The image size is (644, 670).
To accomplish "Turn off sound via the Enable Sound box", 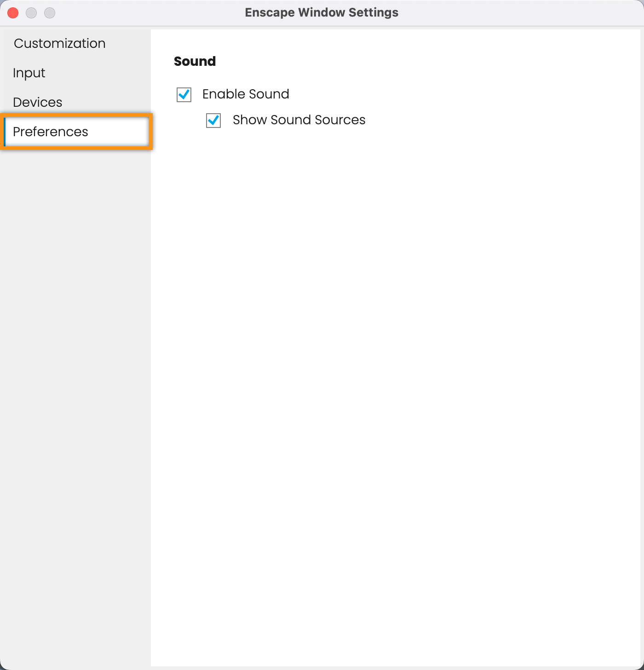I will point(184,94).
